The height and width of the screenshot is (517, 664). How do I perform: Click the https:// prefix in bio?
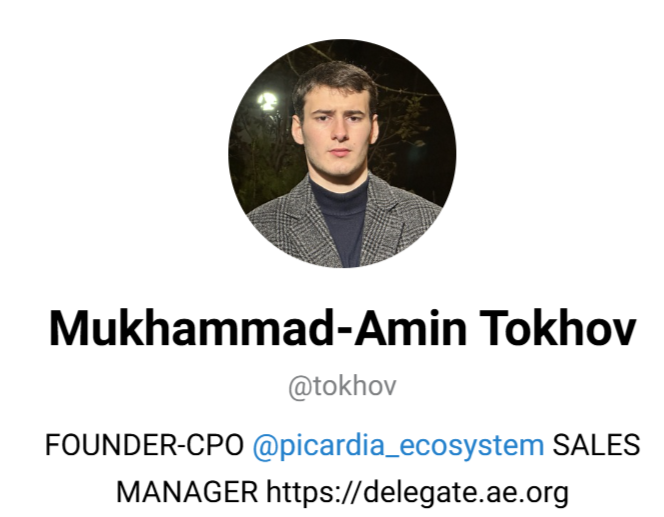coord(315,492)
